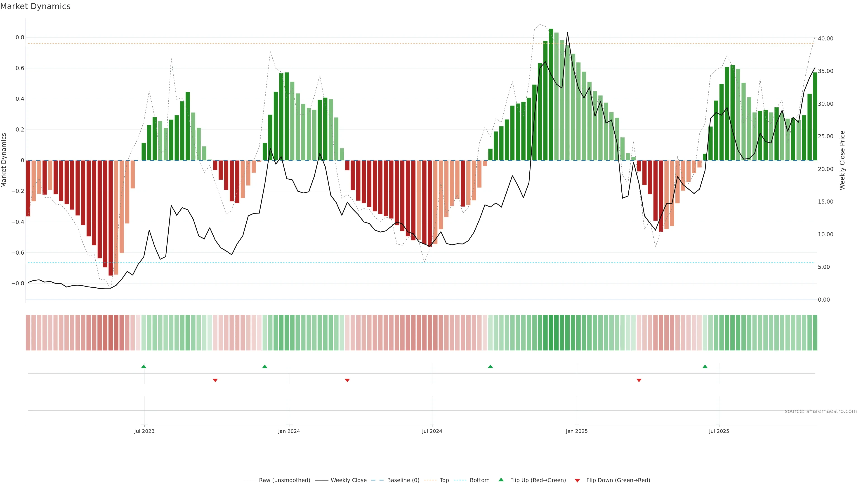Click the Jan 2024 x-axis label
The height and width of the screenshot is (488, 868).
click(289, 431)
